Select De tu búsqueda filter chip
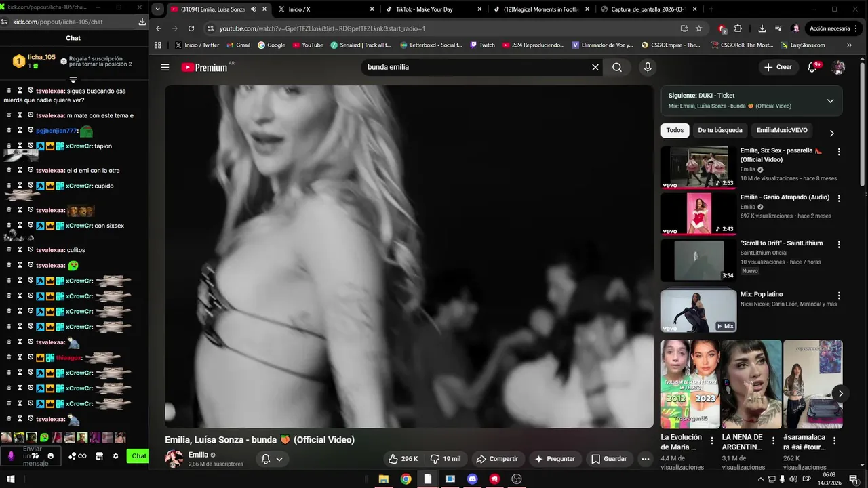The image size is (868, 488). click(720, 130)
